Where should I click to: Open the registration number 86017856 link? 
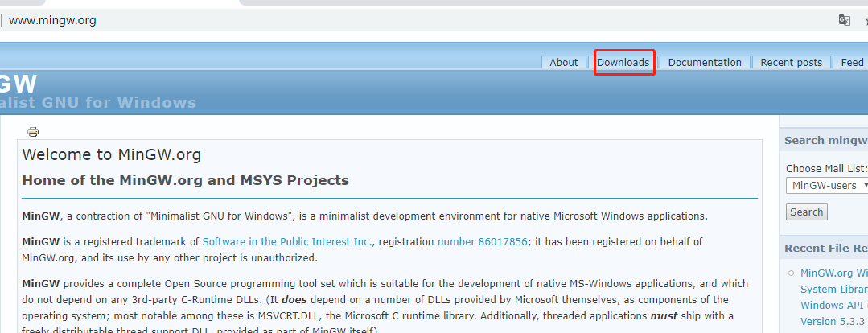click(x=482, y=242)
